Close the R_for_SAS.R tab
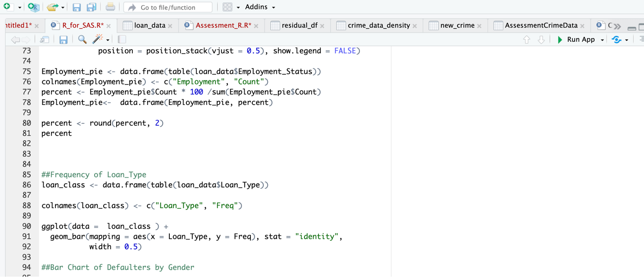Viewport: 644px width, 278px height. pos(109,26)
